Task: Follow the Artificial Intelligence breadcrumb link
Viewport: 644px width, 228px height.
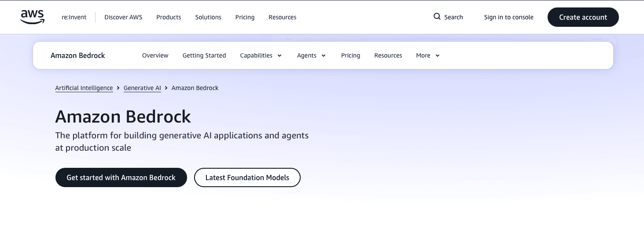Action: click(x=84, y=88)
